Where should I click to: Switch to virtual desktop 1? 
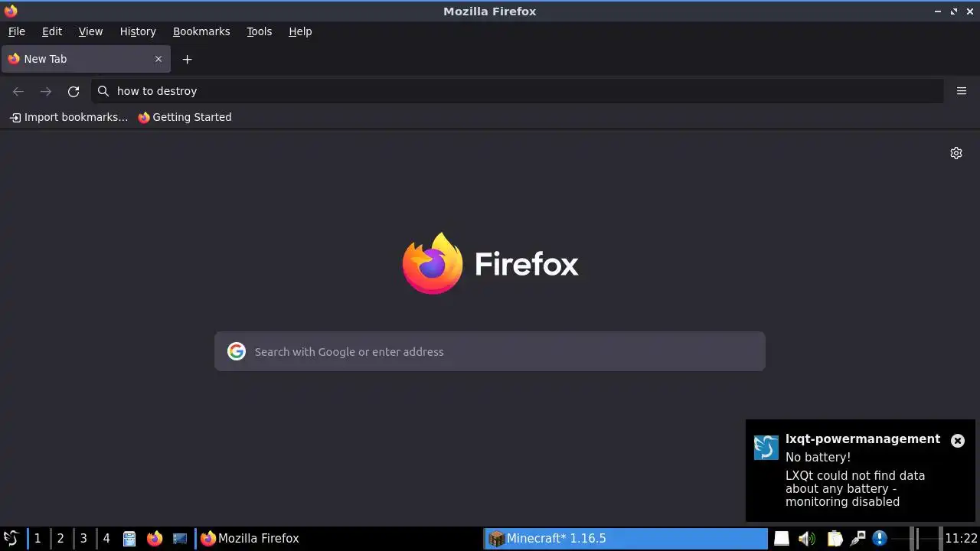pyautogui.click(x=37, y=539)
